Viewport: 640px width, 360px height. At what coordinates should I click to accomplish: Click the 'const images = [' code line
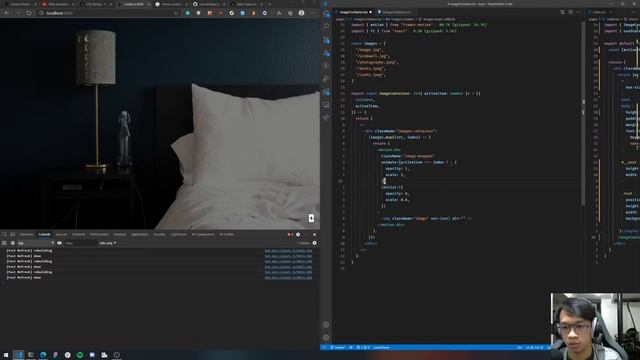coord(368,43)
